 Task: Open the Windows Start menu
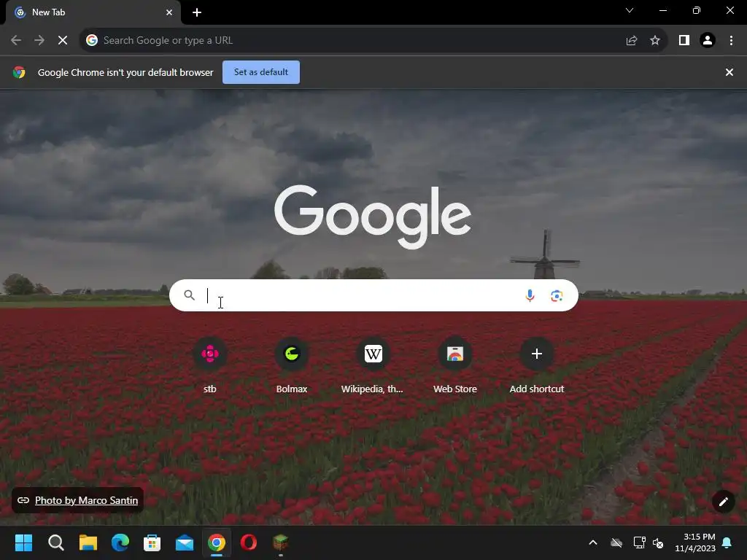click(23, 542)
